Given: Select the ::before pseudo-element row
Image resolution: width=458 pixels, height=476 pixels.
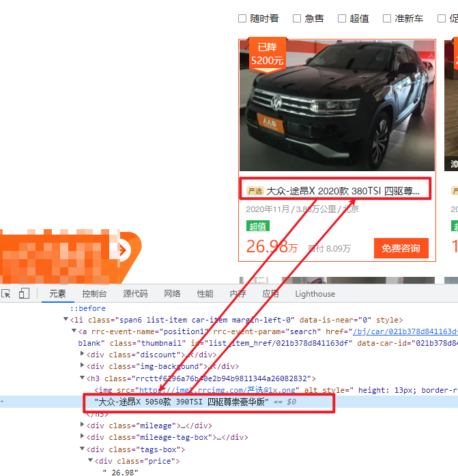Looking at the screenshot, I should [x=88, y=308].
